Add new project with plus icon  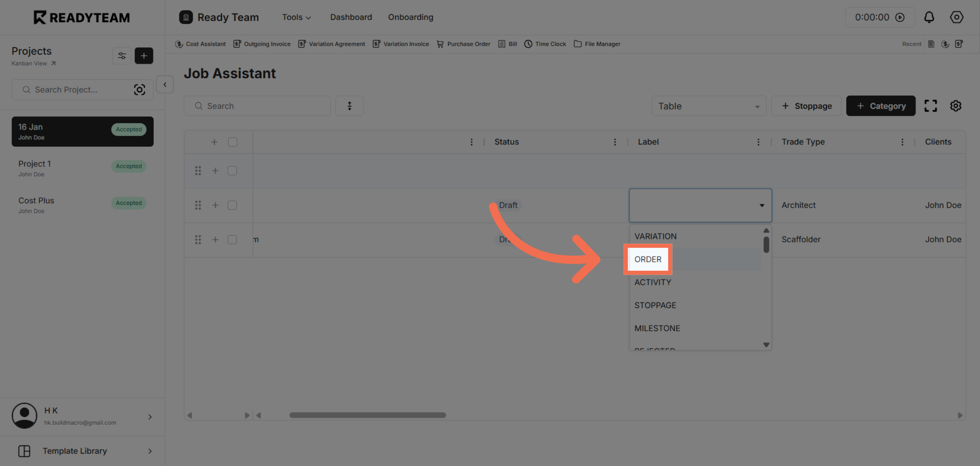144,56
